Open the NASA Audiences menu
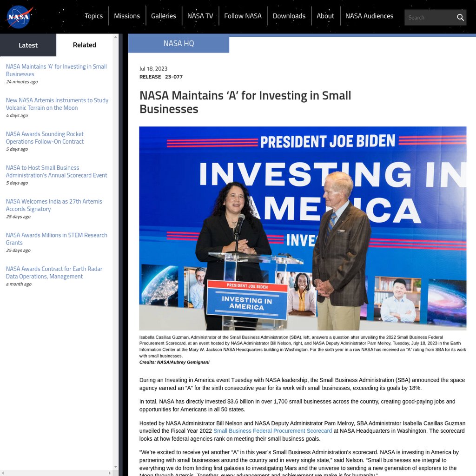Screen dimensions: 476x476 [x=369, y=16]
